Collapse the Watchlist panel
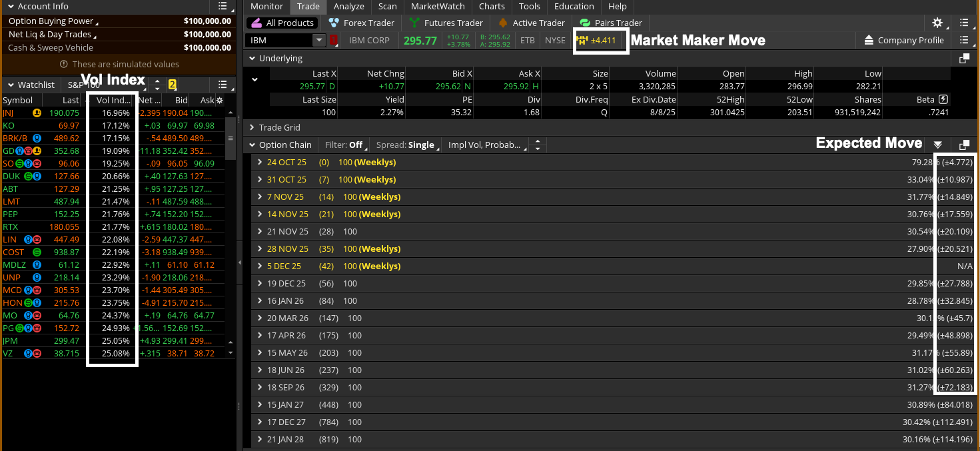Viewport: 980px width, 451px height. coord(11,85)
